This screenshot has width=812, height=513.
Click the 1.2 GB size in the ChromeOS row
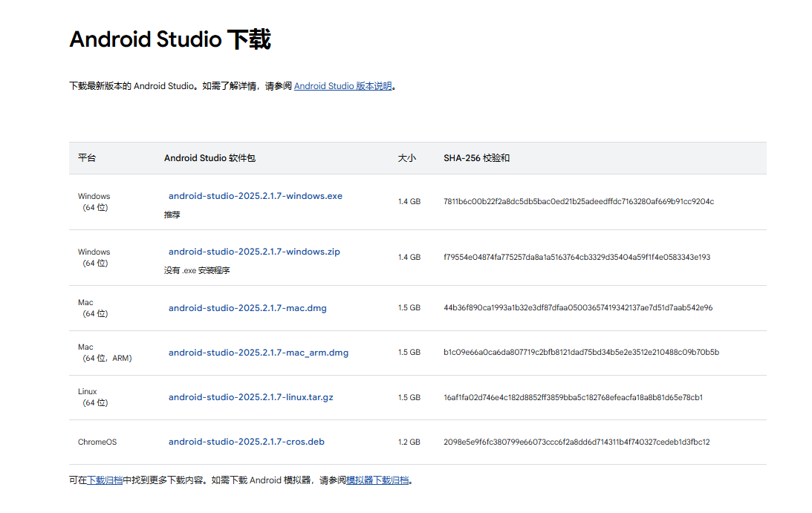(409, 442)
